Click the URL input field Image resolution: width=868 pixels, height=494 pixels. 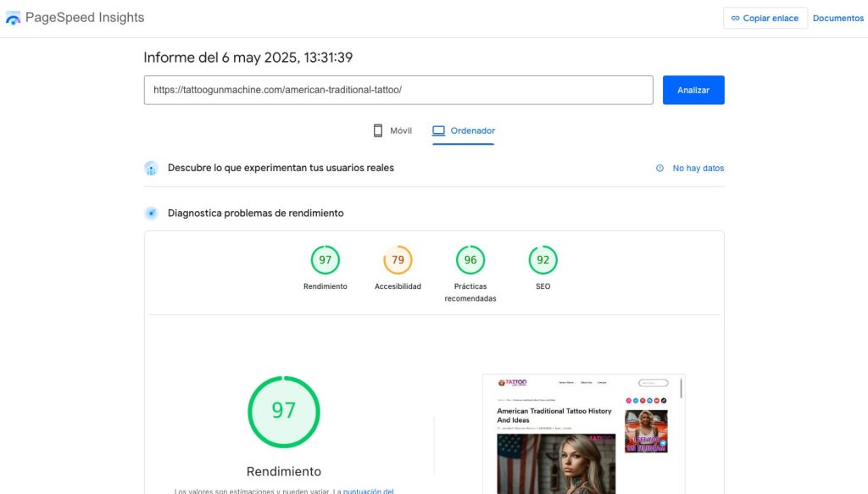click(x=398, y=90)
